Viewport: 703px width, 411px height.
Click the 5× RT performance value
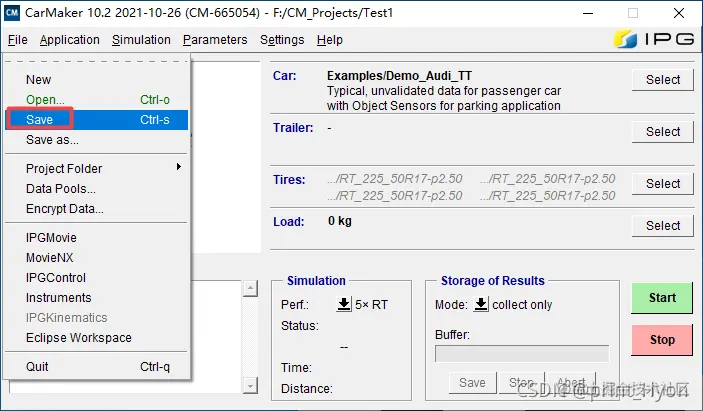[371, 305]
